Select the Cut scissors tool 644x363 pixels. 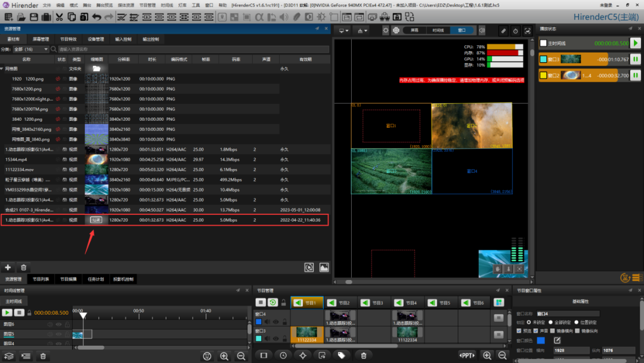point(59,17)
